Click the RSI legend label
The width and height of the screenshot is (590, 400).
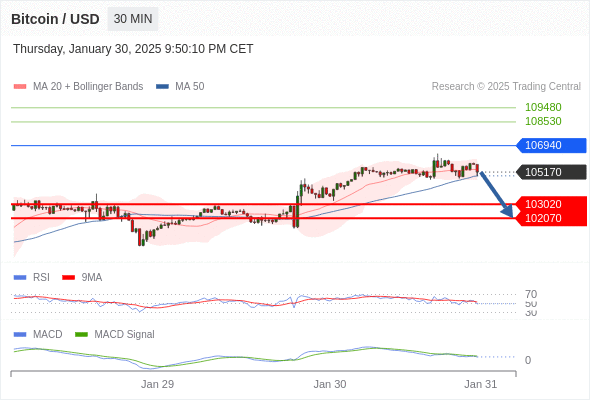click(x=41, y=278)
